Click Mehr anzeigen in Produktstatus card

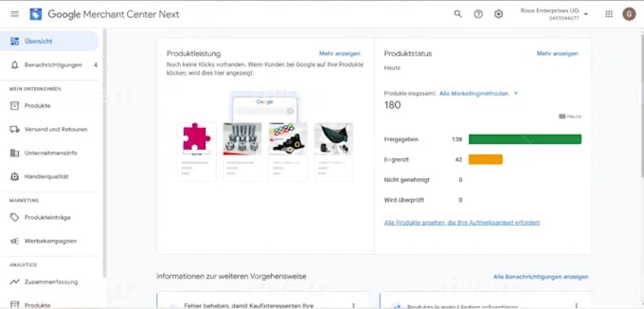557,53
